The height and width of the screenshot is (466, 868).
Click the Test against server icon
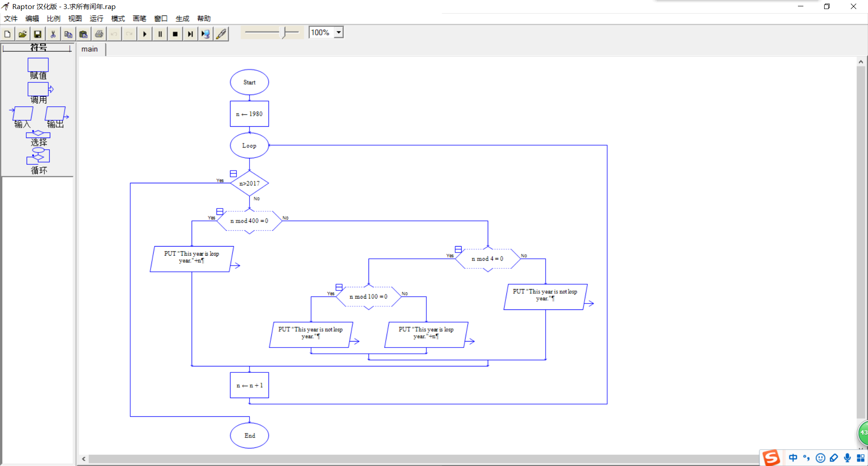point(206,34)
